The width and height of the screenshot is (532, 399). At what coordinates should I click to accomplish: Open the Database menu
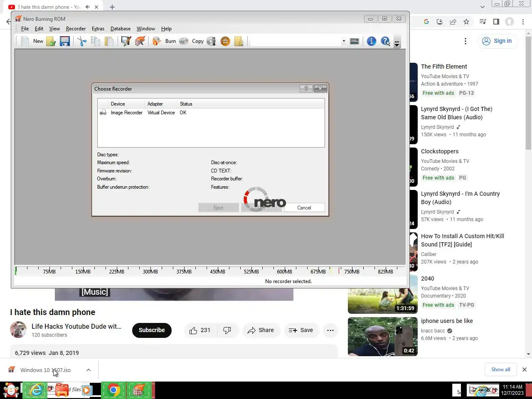pos(121,29)
